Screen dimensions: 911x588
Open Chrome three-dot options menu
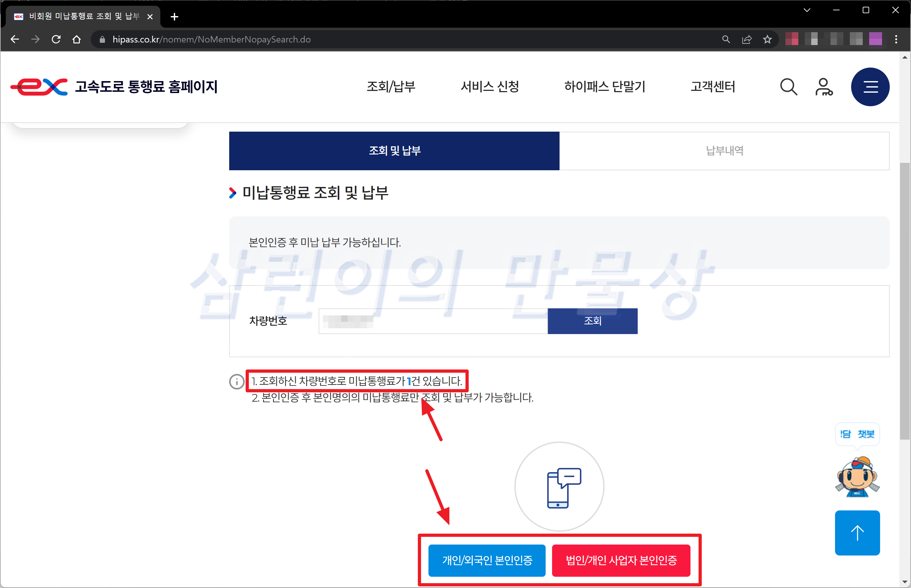[x=896, y=39]
